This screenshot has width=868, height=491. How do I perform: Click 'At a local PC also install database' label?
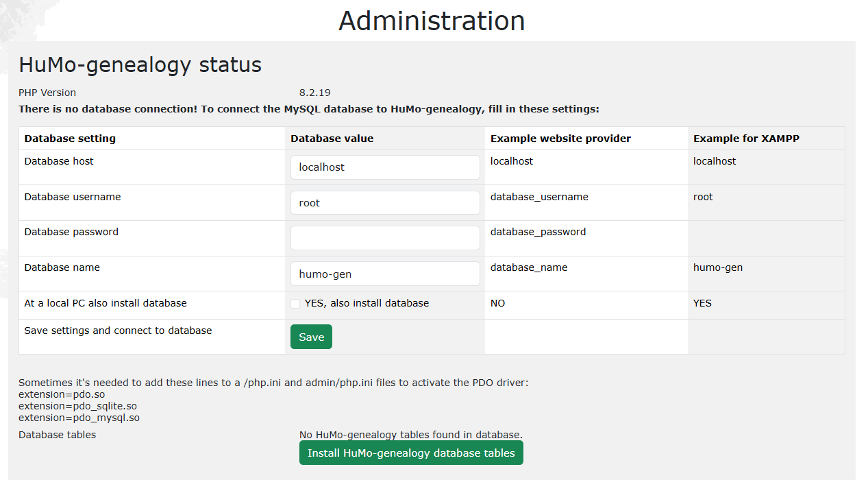click(x=106, y=303)
